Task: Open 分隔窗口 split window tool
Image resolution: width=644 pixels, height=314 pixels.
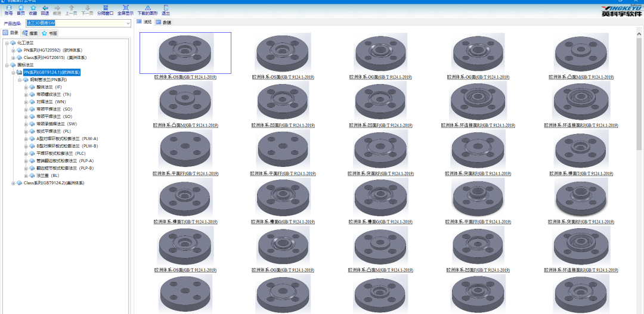Action: [x=105, y=10]
